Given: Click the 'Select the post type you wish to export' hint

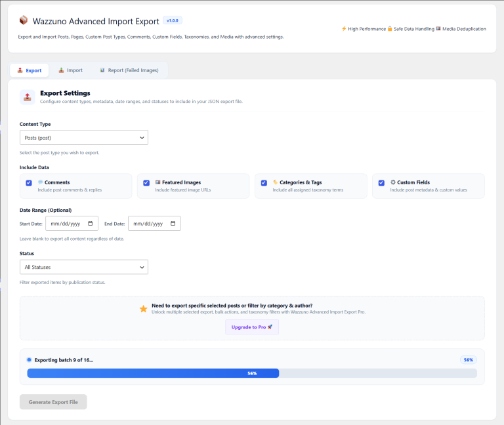Looking at the screenshot, I should [x=60, y=153].
